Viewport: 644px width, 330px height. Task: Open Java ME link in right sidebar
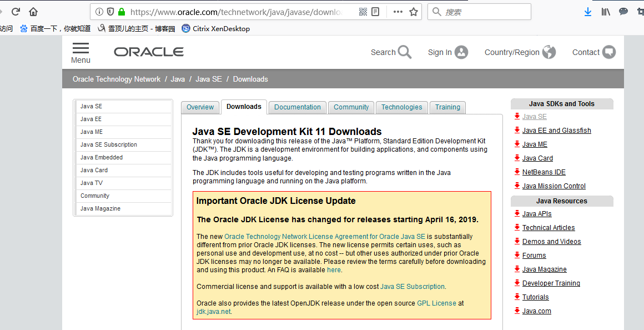pyautogui.click(x=535, y=144)
